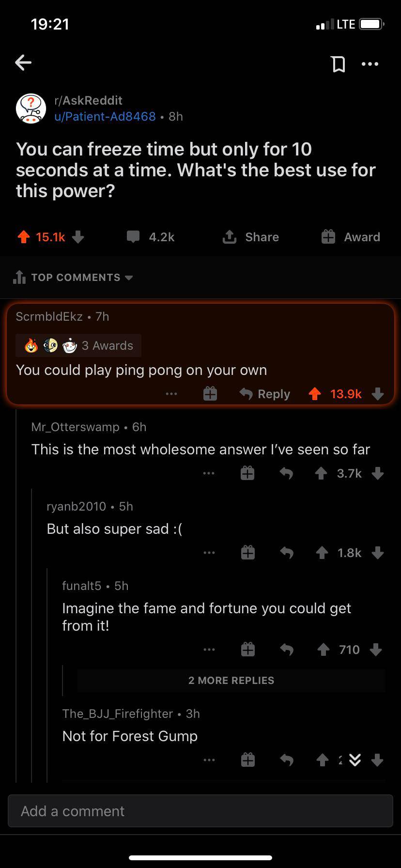Click reply arrow on Mr_Otterswamp's comment
This screenshot has height=868, width=401.
(x=286, y=473)
